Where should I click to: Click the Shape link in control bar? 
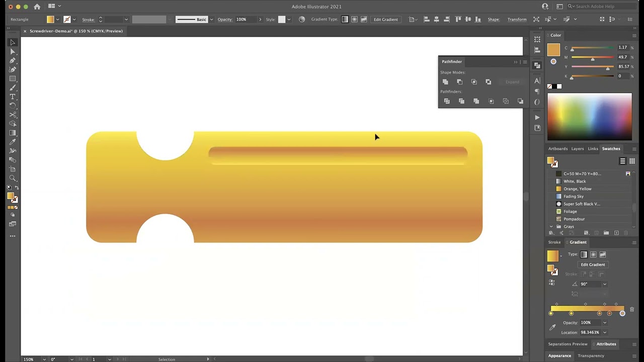(494, 19)
